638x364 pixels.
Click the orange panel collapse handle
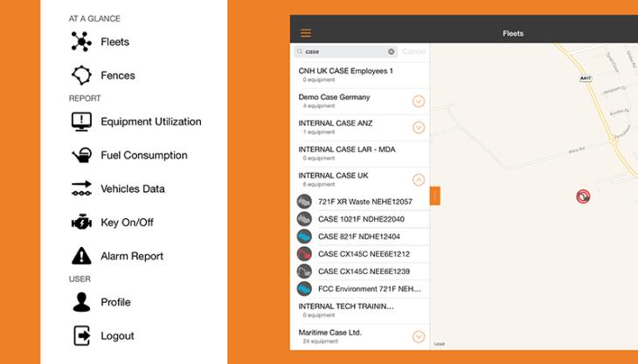[435, 196]
